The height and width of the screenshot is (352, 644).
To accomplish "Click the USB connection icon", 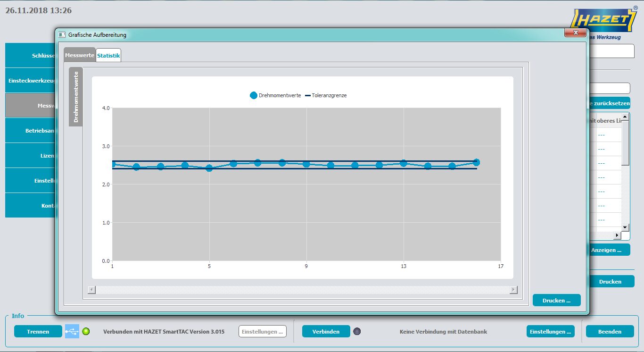I will [72, 331].
